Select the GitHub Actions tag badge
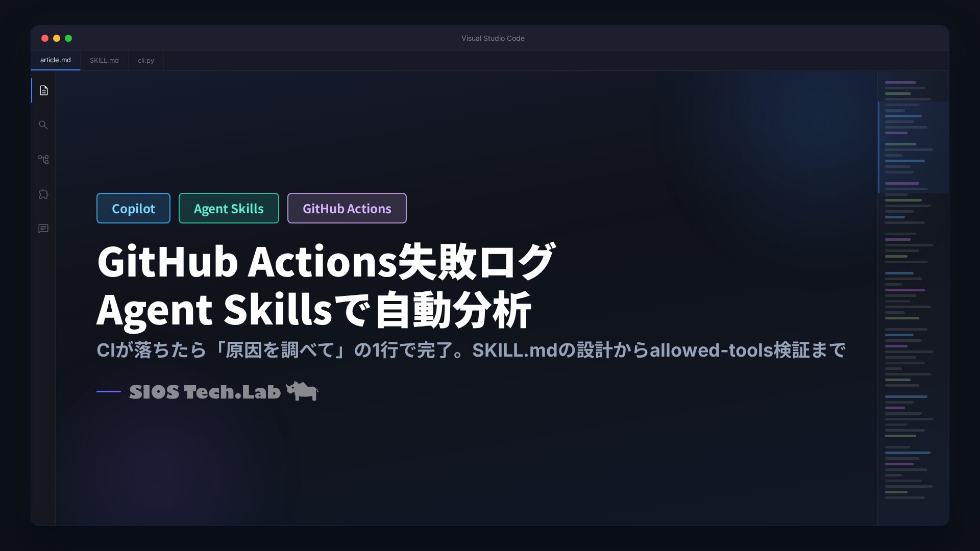This screenshot has width=980, height=551. point(347,208)
